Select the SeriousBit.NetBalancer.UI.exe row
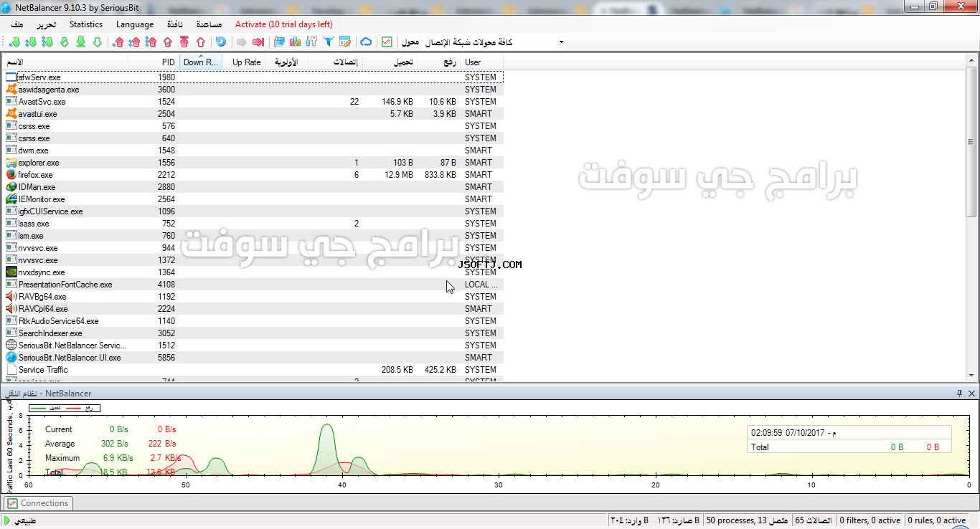This screenshot has height=529, width=980. (x=253, y=357)
